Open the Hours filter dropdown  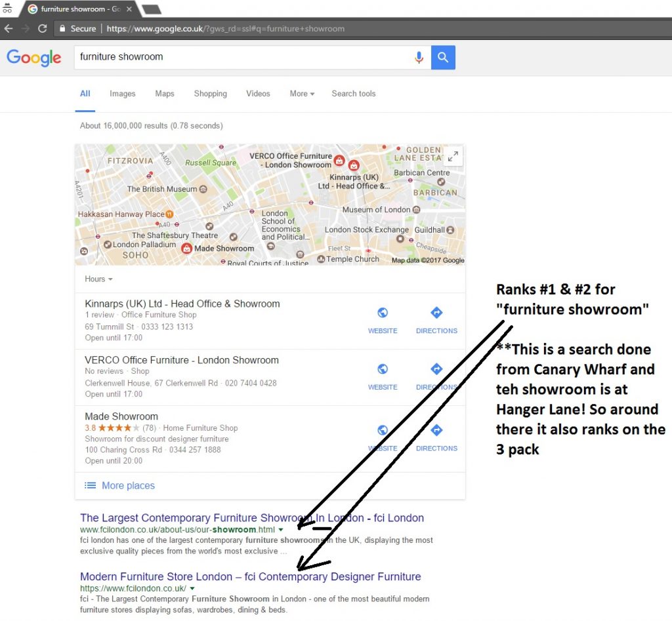pos(98,279)
